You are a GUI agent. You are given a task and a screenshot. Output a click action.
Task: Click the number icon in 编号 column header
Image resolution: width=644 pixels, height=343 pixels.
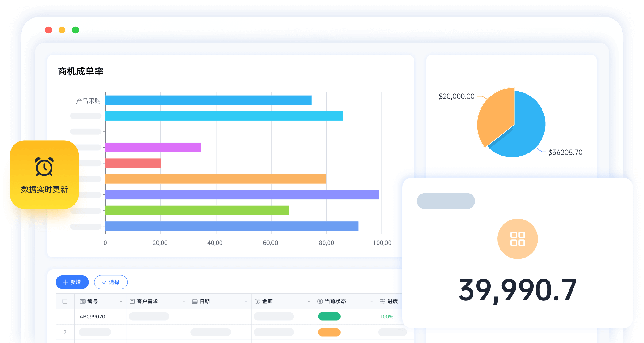[82, 301]
